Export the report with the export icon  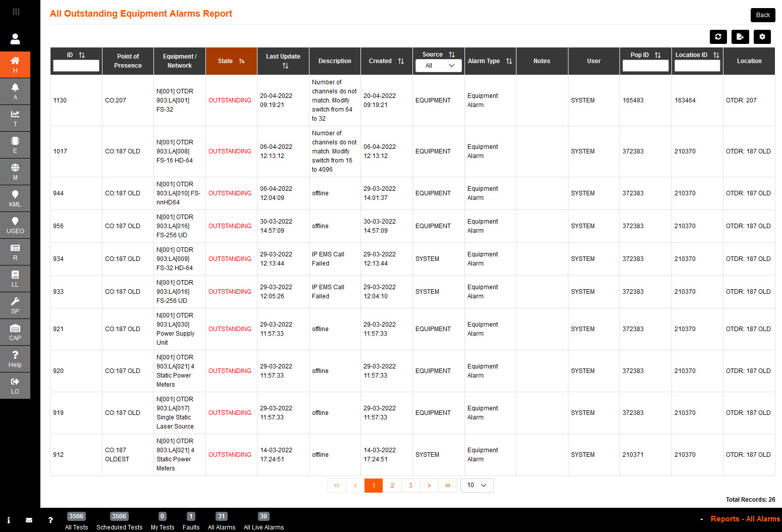740,37
